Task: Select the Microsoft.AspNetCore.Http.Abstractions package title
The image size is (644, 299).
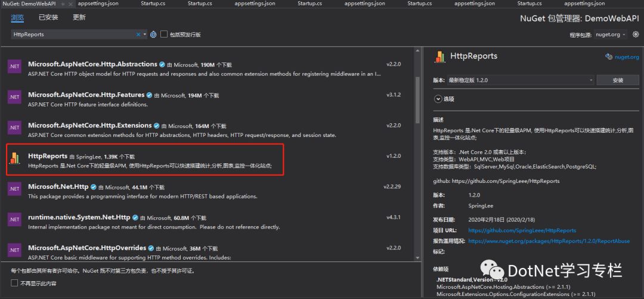Action: (93, 64)
